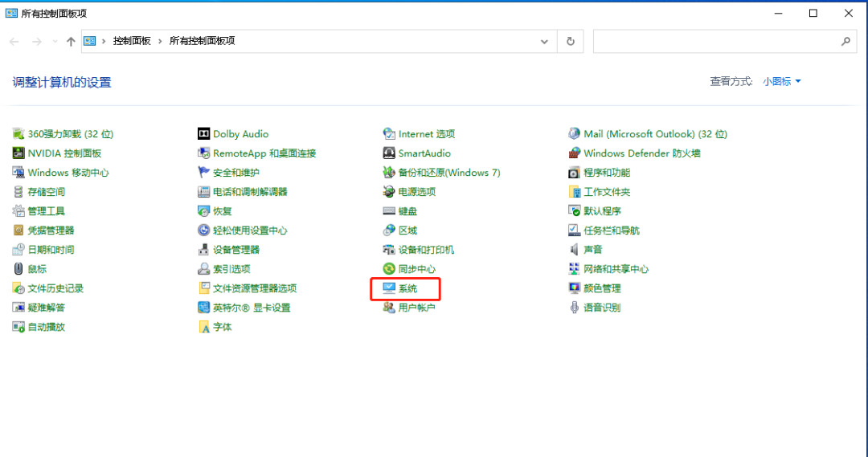The width and height of the screenshot is (868, 457).
Task: Click the 英特尔® 显卡设置 icon
Action: tap(203, 308)
